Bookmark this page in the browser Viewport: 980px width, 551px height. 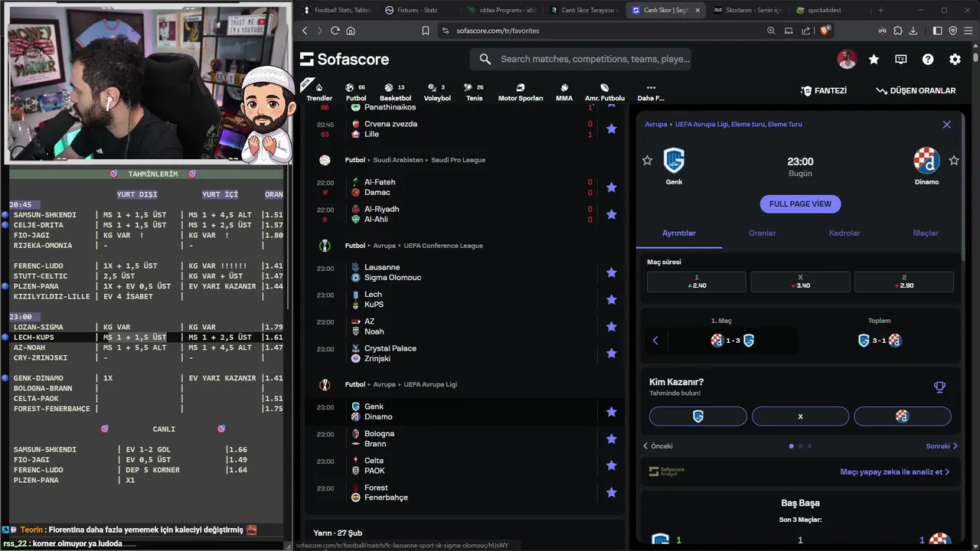(426, 31)
